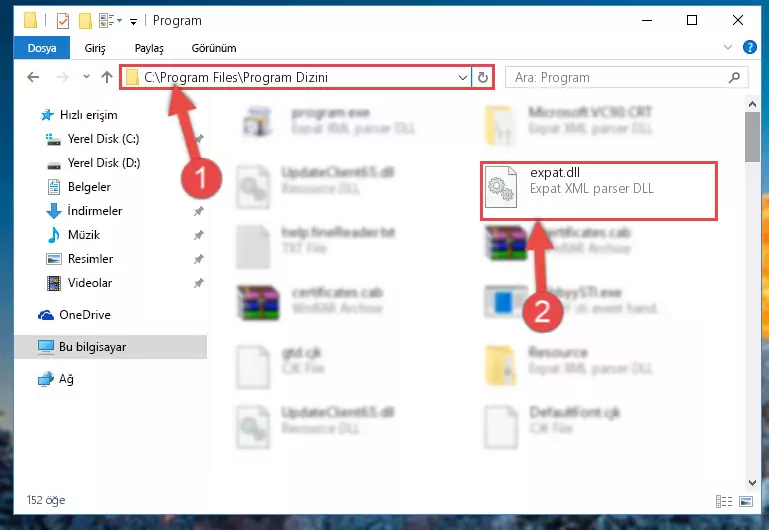Image resolution: width=769 pixels, height=530 pixels.
Task: Open Müzik folder in sidebar
Action: [x=73, y=235]
